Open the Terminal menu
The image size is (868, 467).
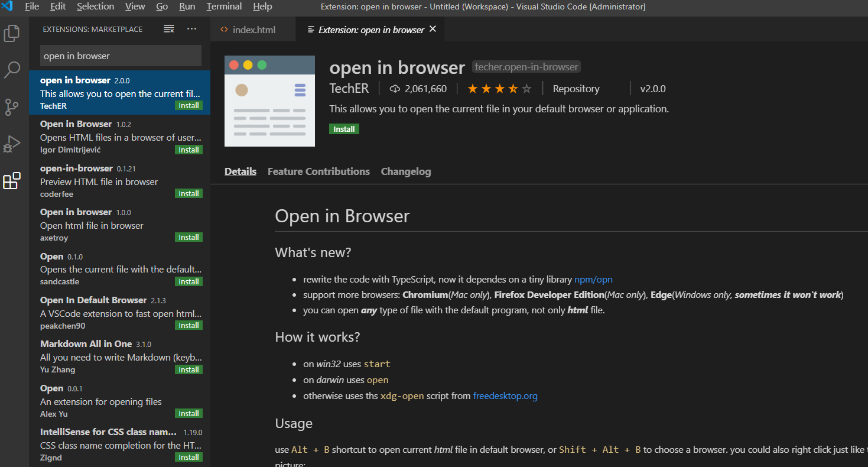point(224,7)
